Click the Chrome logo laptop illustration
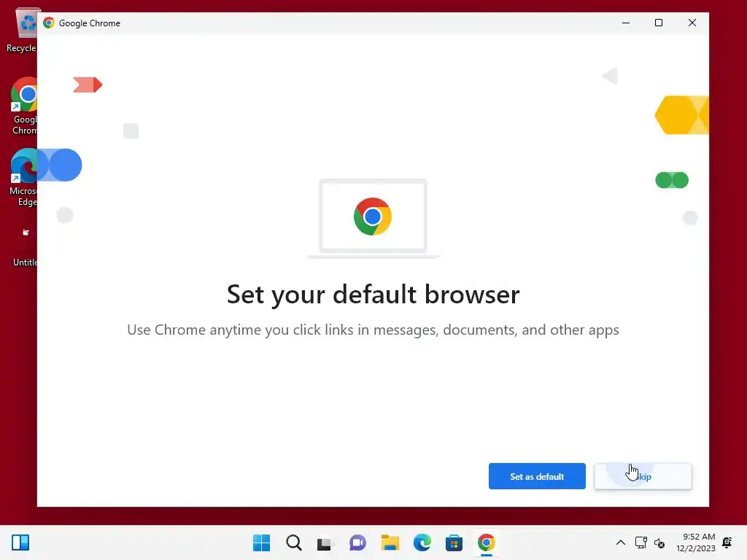 373,218
